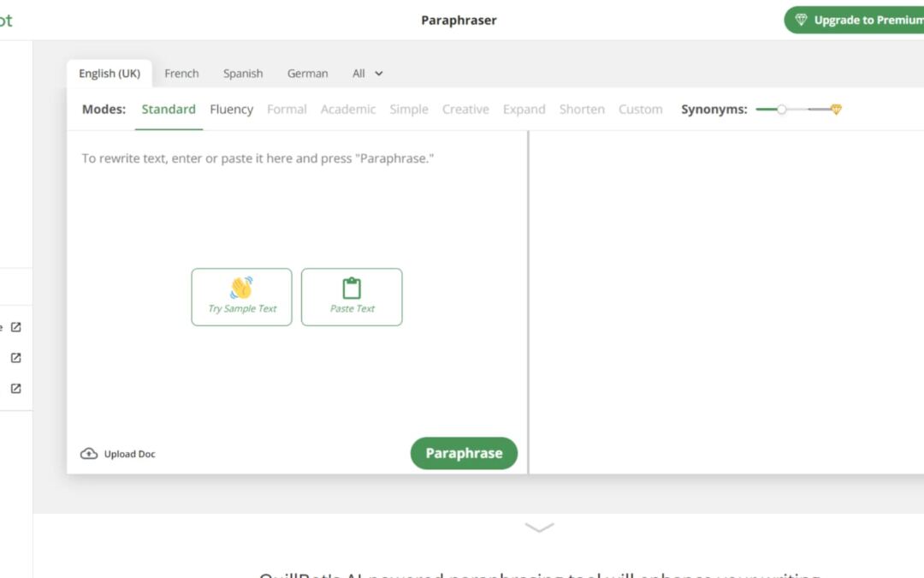Click the down chevron below the paraphraser panel
The image size is (924, 578).
(x=539, y=527)
